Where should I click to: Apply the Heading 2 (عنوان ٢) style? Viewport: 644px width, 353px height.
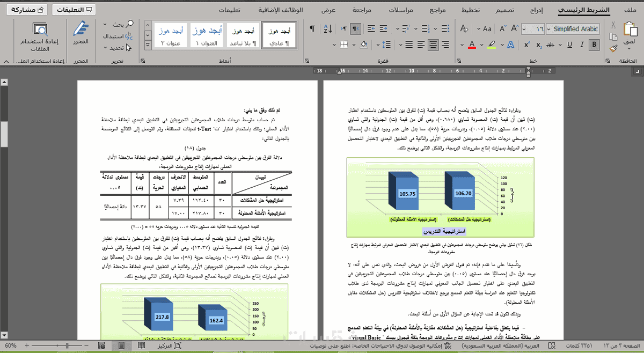(171, 36)
